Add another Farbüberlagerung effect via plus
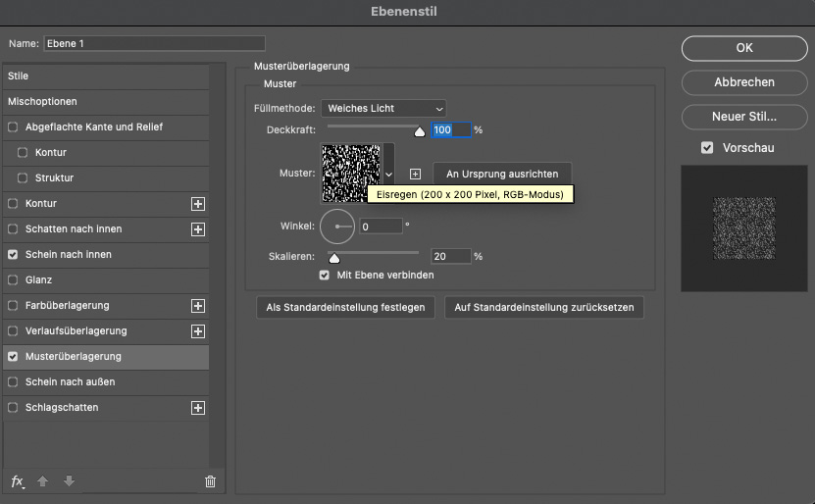Screen dimensions: 815x504 (x=198, y=306)
